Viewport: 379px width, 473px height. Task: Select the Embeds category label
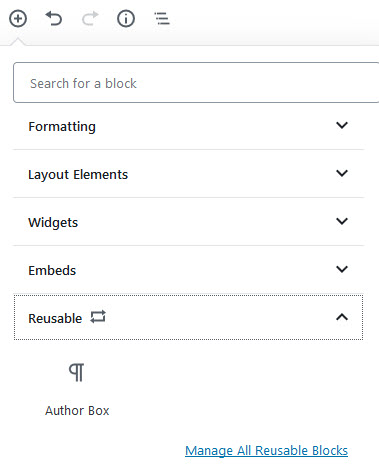click(52, 270)
